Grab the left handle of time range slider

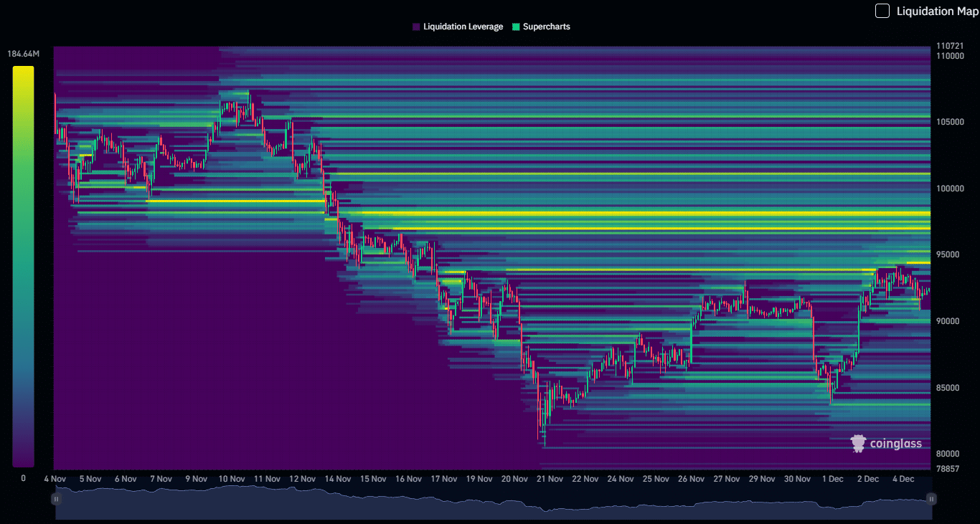pyautogui.click(x=55, y=498)
